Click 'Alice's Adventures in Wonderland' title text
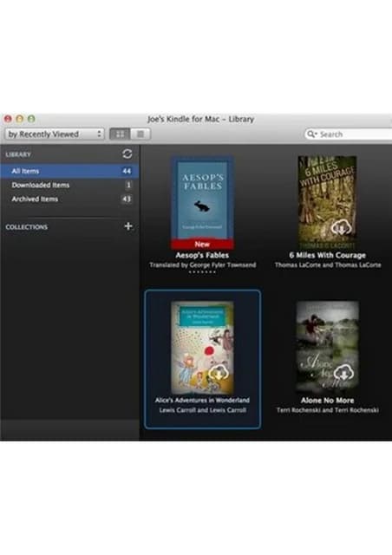 click(202, 400)
